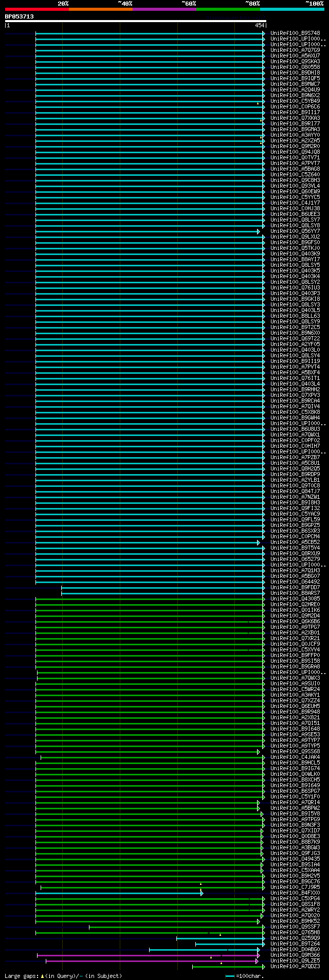
Task: Click label UniRef100_A5BPW2
Action: [x=295, y=808]
